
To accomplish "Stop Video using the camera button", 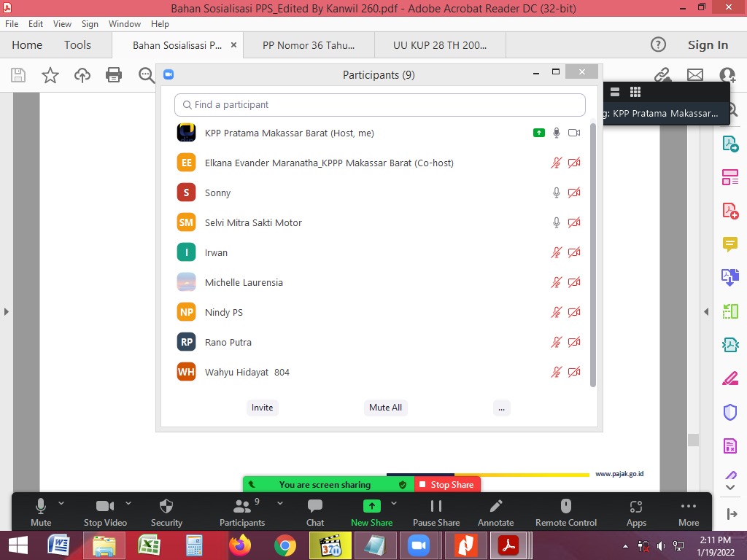I will tap(105, 507).
